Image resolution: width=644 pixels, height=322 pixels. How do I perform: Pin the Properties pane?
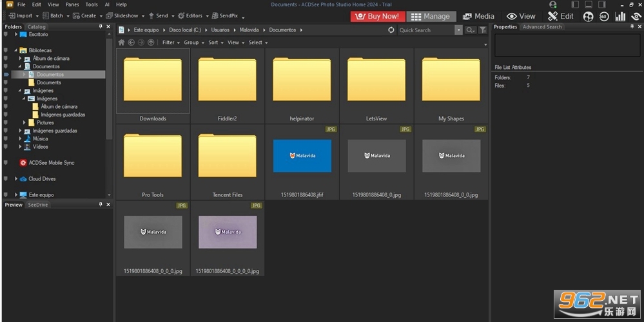(x=632, y=26)
